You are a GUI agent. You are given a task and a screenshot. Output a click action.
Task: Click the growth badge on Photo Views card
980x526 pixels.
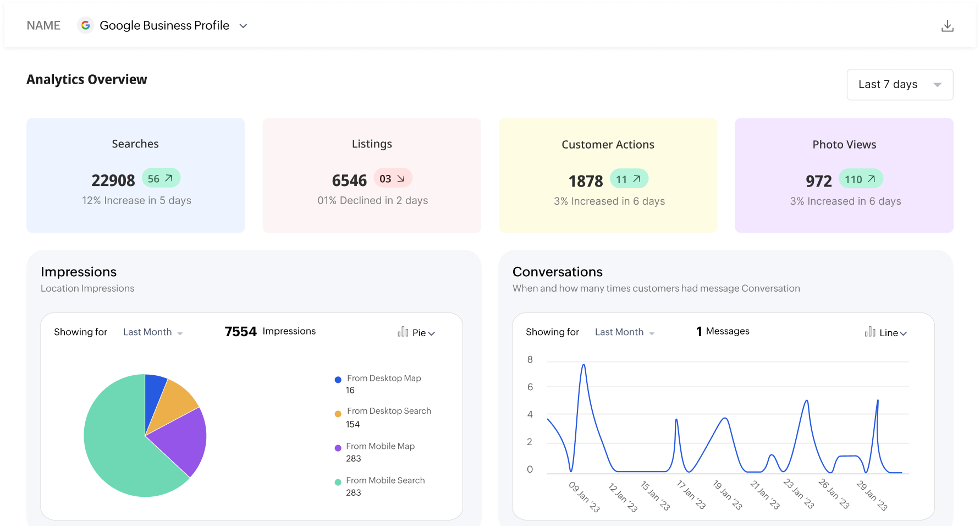861,179
